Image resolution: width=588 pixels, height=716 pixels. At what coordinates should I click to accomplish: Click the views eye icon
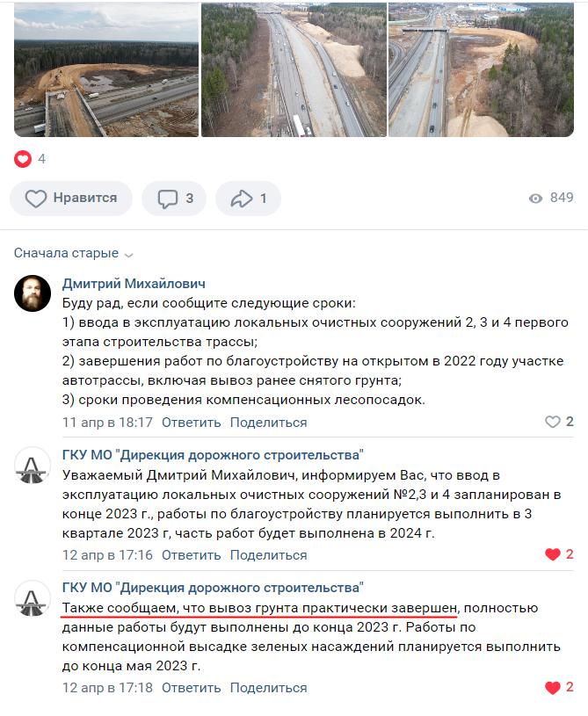click(535, 199)
